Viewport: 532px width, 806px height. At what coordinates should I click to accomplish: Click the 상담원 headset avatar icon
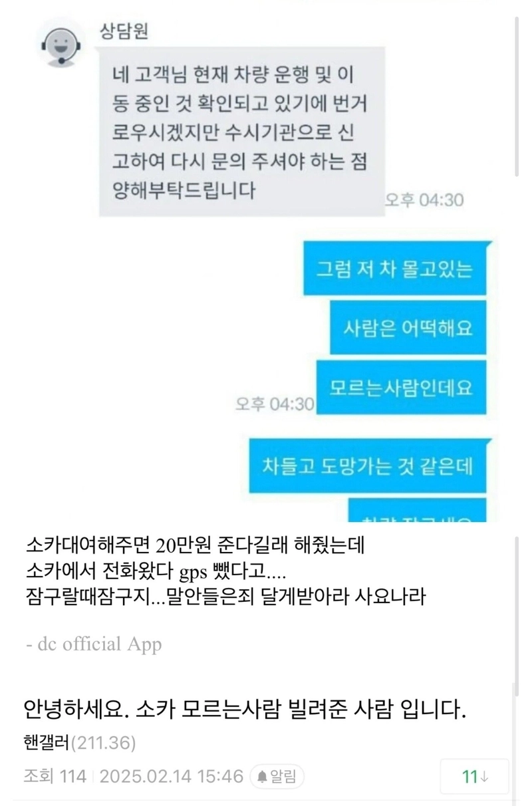point(61,43)
